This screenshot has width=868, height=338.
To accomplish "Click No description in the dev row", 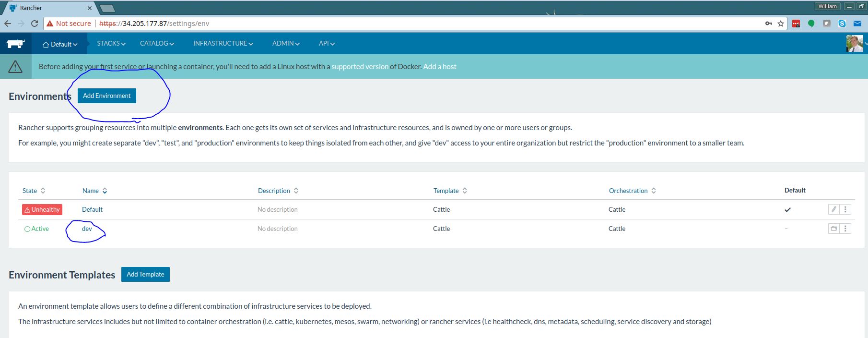I will [277, 229].
